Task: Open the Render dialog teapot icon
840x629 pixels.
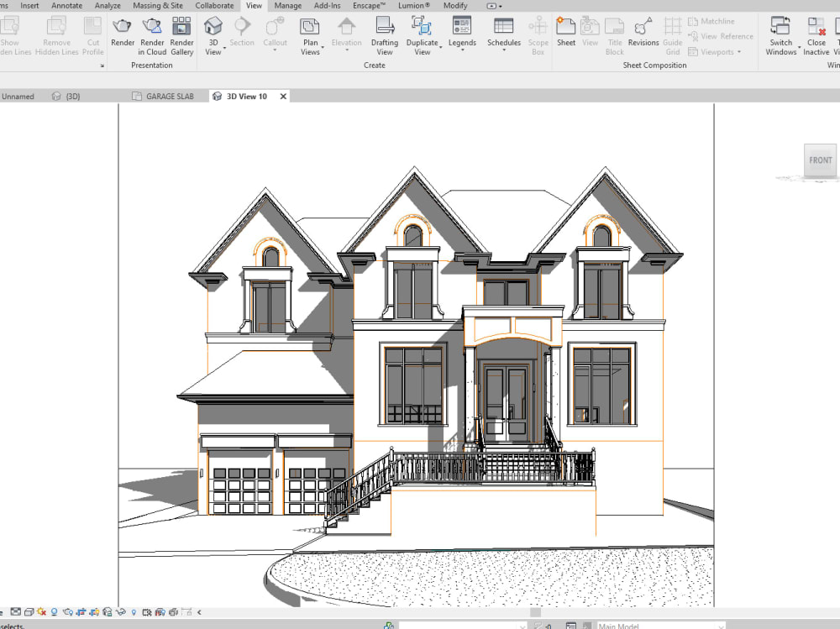Action: (122, 26)
